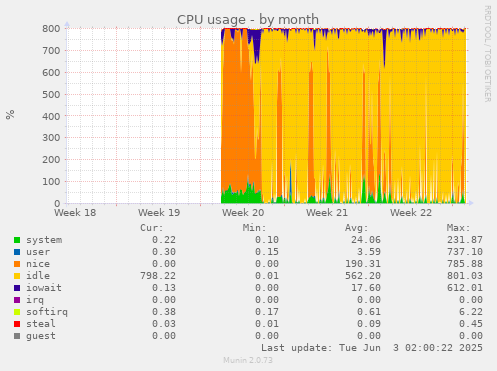Click the yellow idle legend swatch
Viewport: 497px width, 371px height.
click(17, 276)
